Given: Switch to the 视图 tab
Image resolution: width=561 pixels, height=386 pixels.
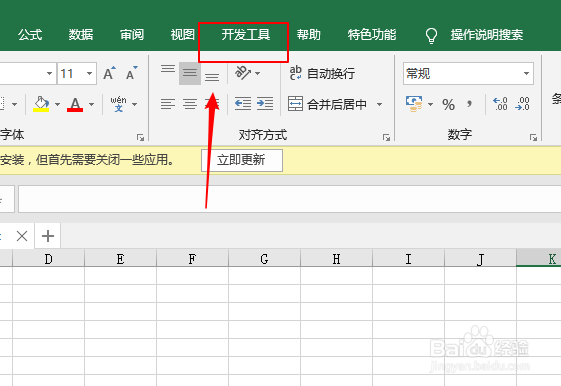Looking at the screenshot, I should pos(182,35).
